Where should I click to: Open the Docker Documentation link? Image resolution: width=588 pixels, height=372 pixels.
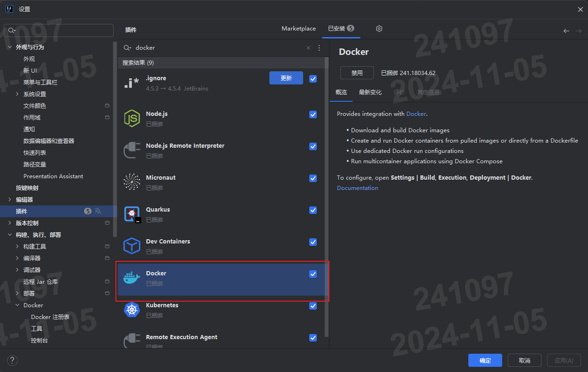(357, 188)
